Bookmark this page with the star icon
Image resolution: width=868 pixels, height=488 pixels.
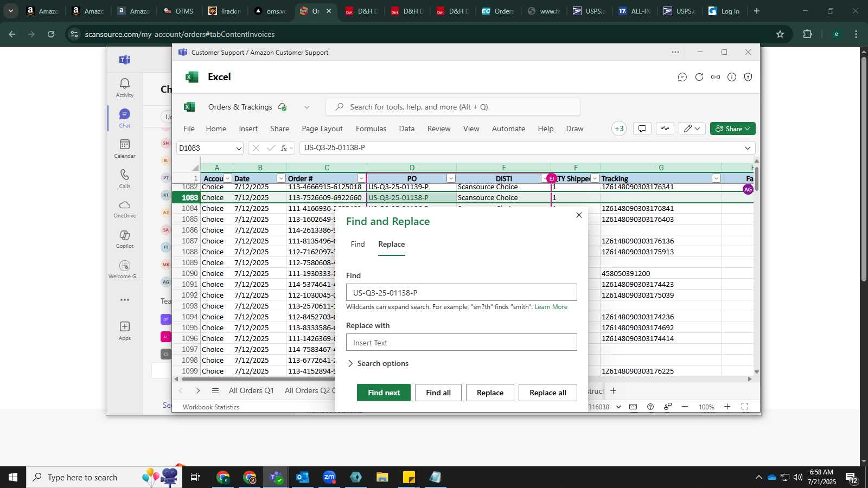click(780, 34)
